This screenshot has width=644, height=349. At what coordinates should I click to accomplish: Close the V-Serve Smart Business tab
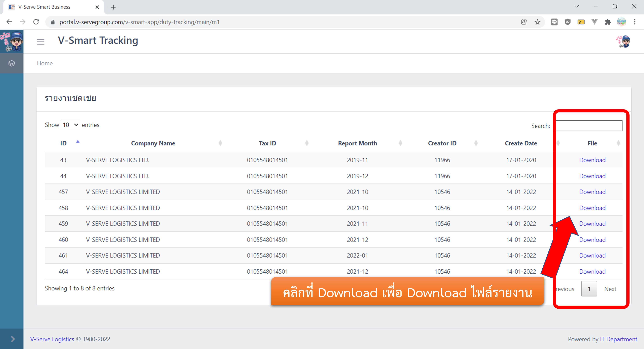[97, 7]
